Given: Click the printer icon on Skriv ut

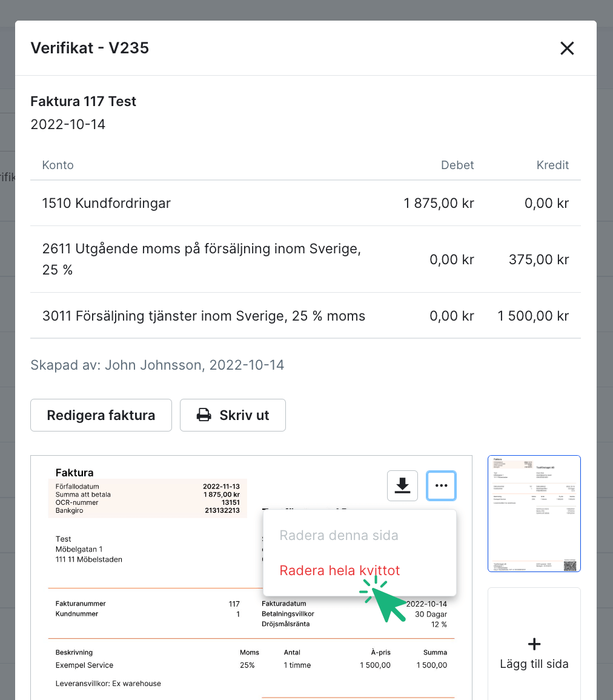Looking at the screenshot, I should pyautogui.click(x=204, y=415).
